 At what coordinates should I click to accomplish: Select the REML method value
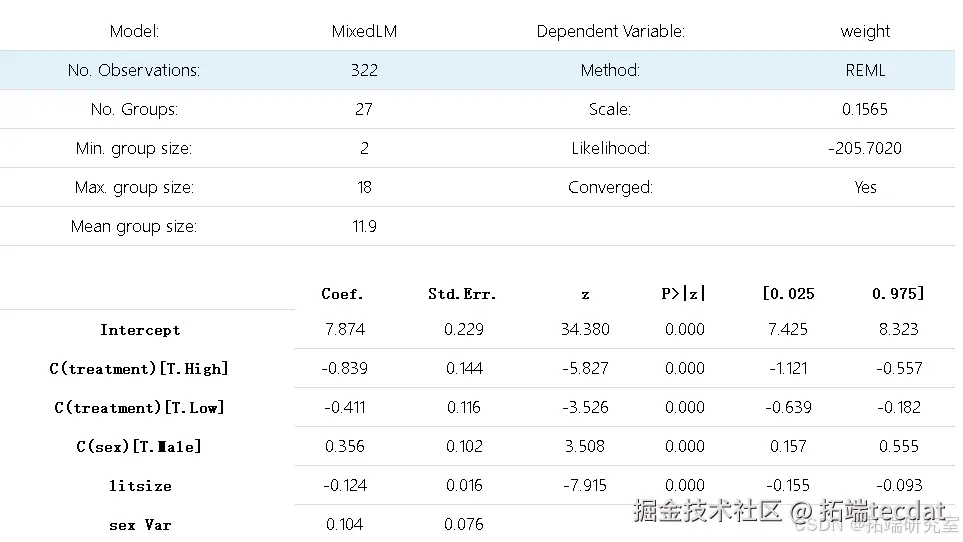(x=865, y=70)
